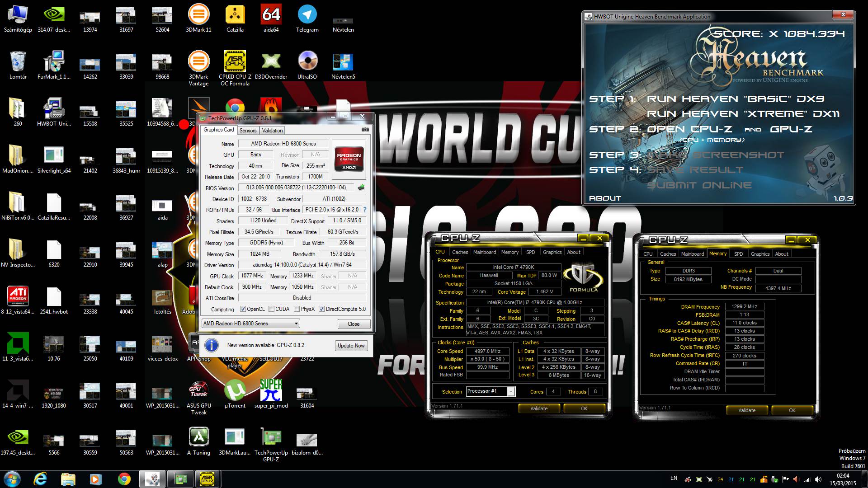Click the Close button in GPU-Z
This screenshot has width=868, height=488.
pos(354,324)
